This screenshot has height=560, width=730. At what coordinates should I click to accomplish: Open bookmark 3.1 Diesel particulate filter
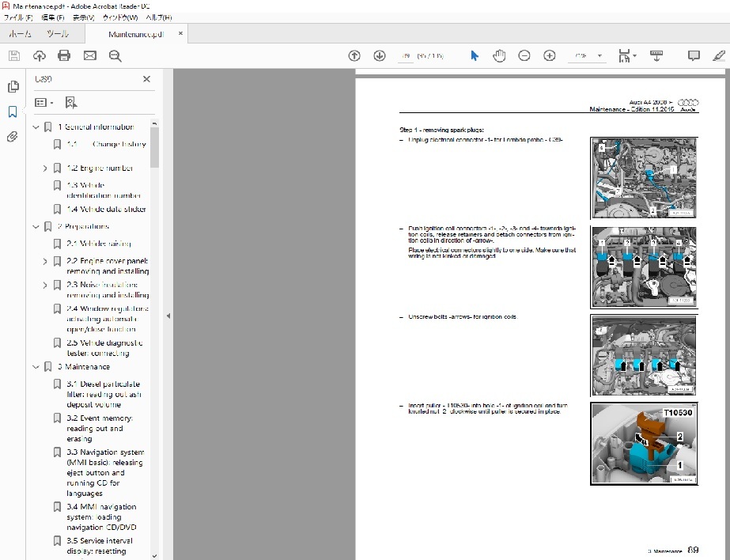(x=104, y=394)
